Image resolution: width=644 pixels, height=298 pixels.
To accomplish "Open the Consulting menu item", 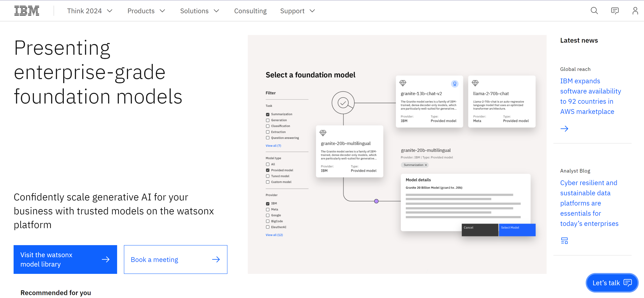I will coord(250,11).
